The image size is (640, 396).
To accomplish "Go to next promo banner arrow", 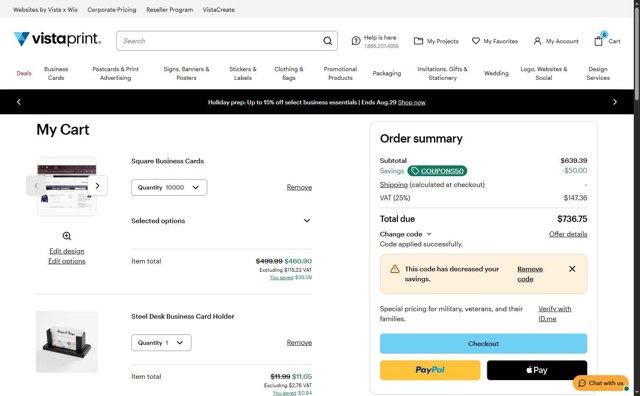I will coord(615,102).
